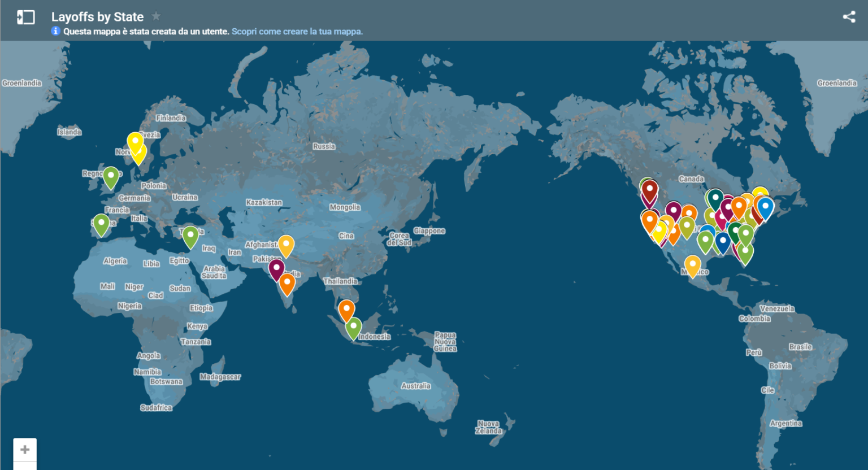The image size is (868, 470).
Task: Click the orange pin in southern India
Action: tap(287, 282)
